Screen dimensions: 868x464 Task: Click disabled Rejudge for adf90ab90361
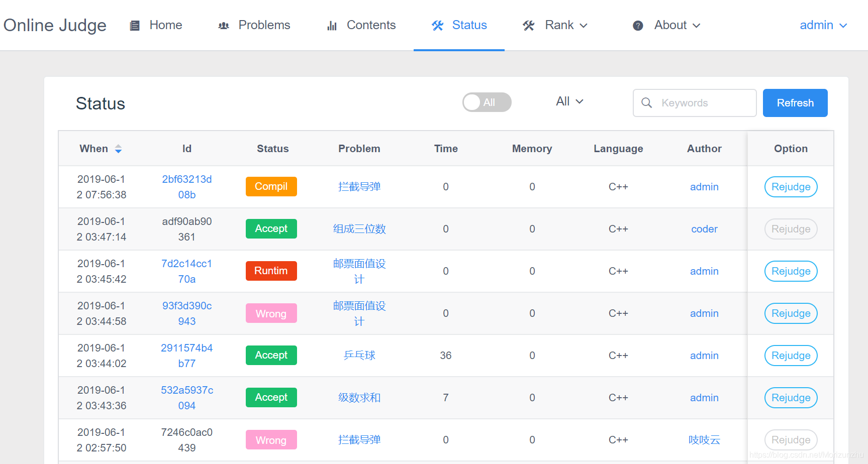coord(791,229)
